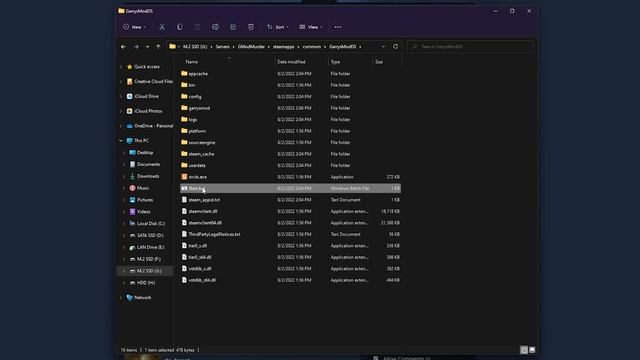Expand Local Disk (C:) tree chevron
Viewport: 640px width, 360px height.
pos(124,224)
